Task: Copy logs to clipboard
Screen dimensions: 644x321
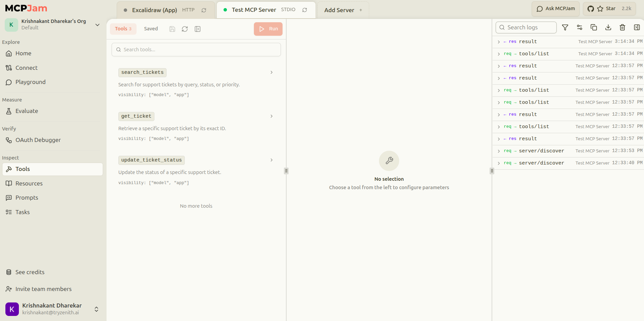Action: tap(594, 28)
